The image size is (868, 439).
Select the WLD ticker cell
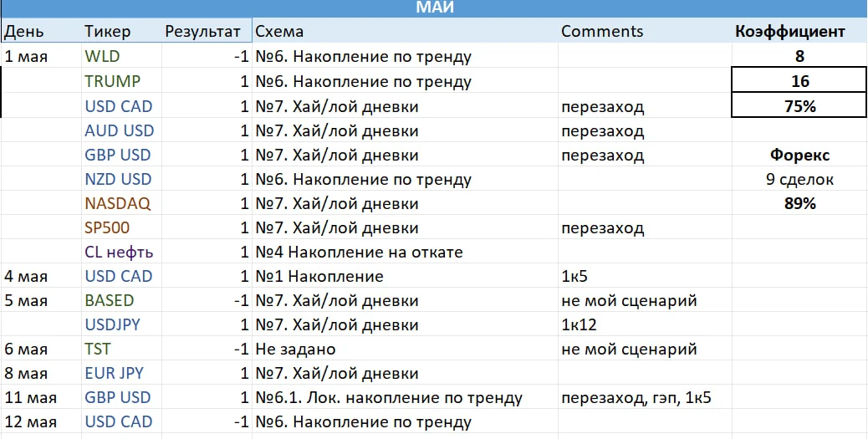pos(121,56)
